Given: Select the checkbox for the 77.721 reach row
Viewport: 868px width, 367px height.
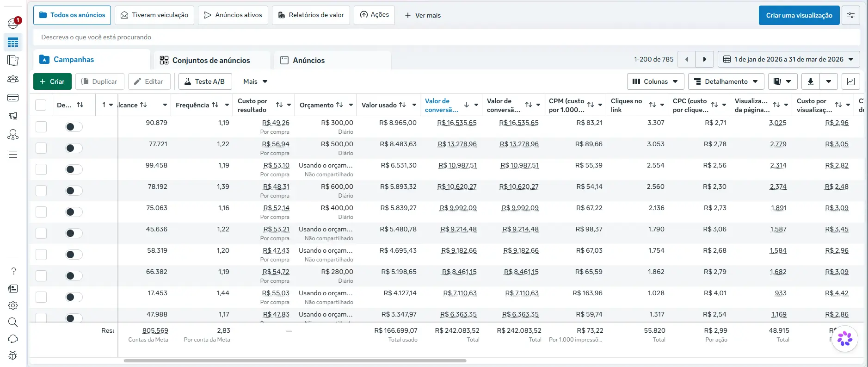Looking at the screenshot, I should pos(41,148).
